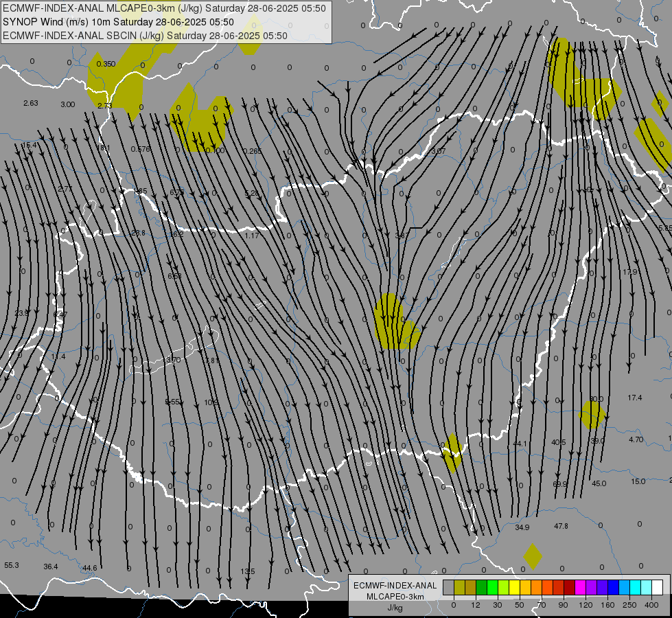Click the map value 3.70
Screen dimensions: 672x618
(174, 360)
